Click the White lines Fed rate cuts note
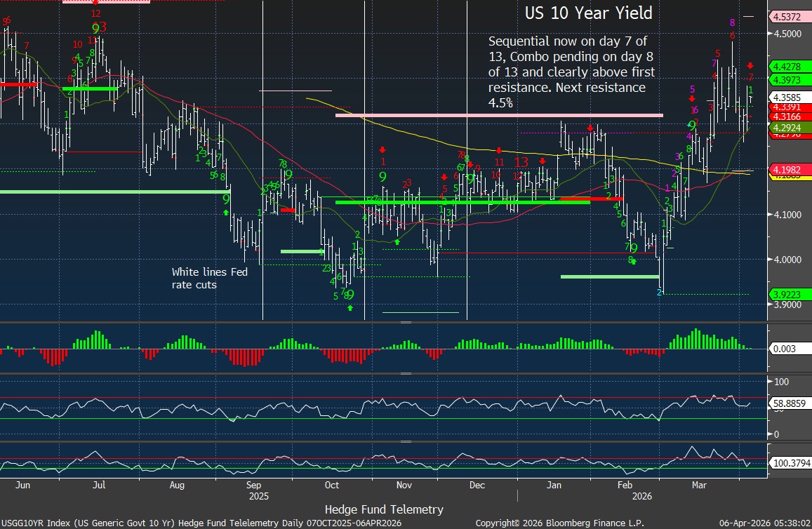This screenshot has height=529, width=812. (209, 278)
